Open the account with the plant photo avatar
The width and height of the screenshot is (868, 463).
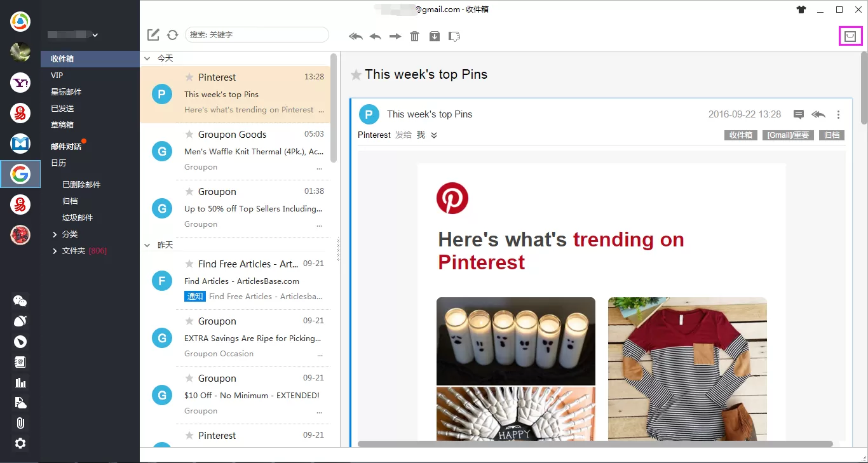point(20,52)
